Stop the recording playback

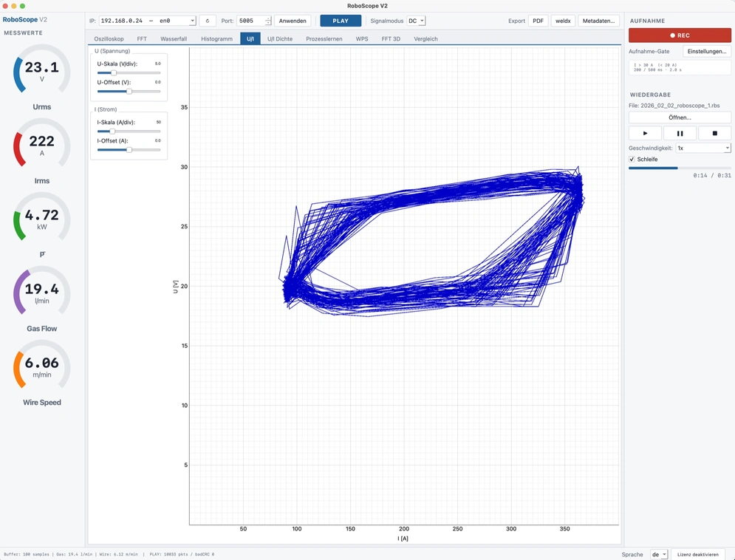point(714,133)
